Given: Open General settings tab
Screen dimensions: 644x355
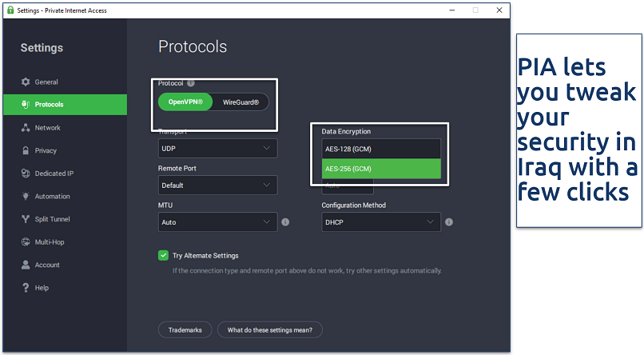Looking at the screenshot, I should pyautogui.click(x=65, y=82).
